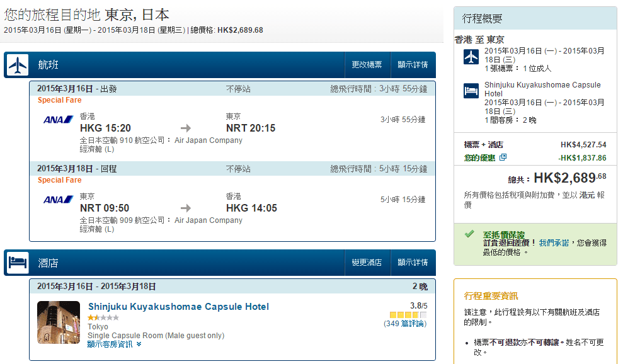623x364 pixels.
Task: Click the green checkmark beside 至抵價保證
Action: pyautogui.click(x=469, y=234)
